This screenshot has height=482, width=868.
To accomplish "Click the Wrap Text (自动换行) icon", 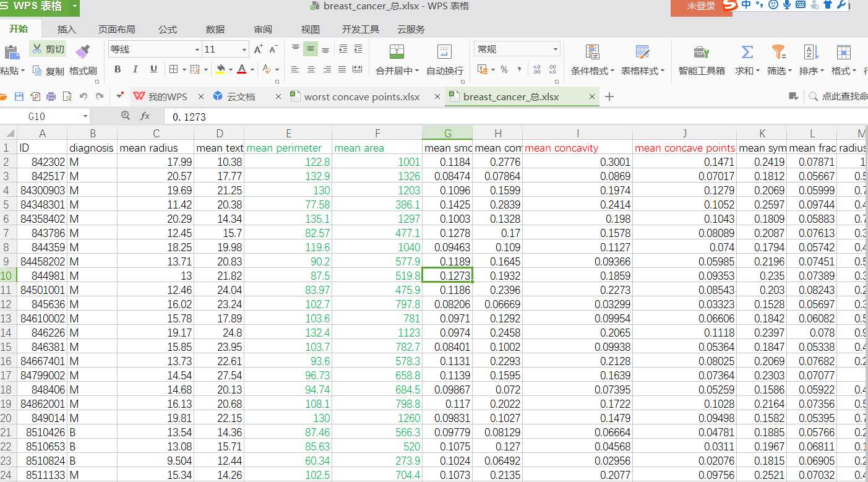I will click(444, 51).
